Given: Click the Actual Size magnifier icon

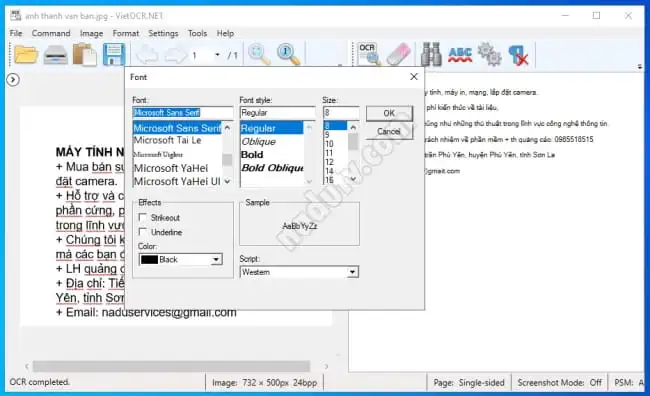Looking at the screenshot, I should [x=288, y=54].
